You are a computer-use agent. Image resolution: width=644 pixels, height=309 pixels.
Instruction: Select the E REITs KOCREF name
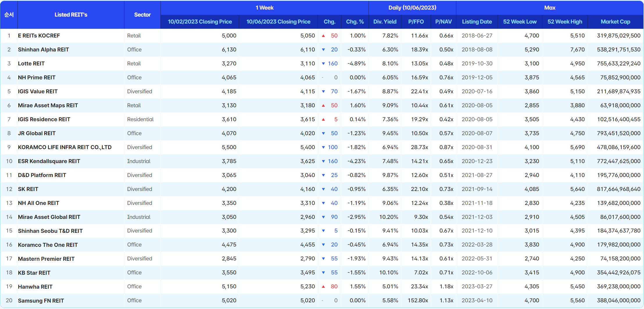click(x=39, y=36)
